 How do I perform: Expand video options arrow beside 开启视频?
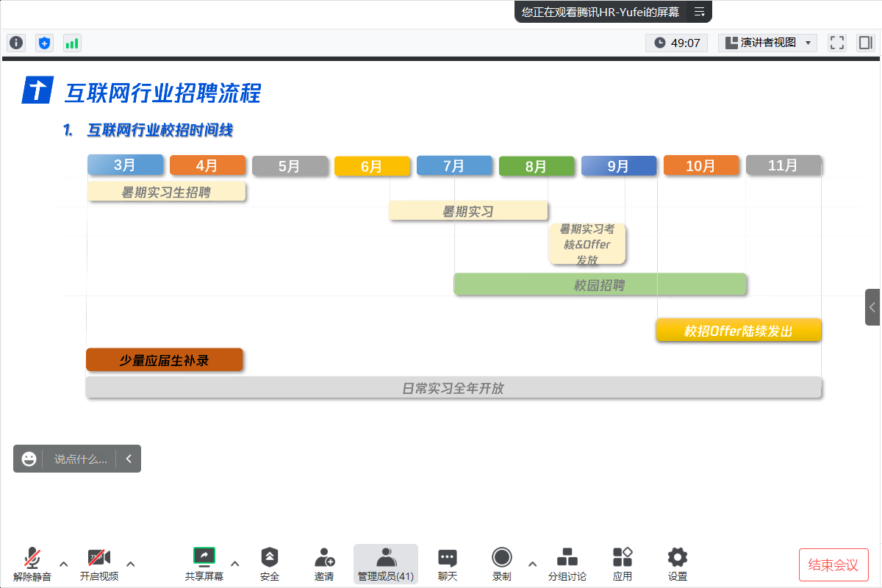click(131, 564)
